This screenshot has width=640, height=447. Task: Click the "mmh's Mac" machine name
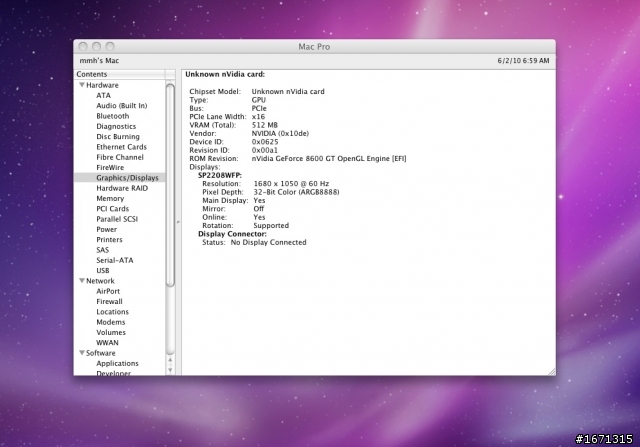pos(99,61)
